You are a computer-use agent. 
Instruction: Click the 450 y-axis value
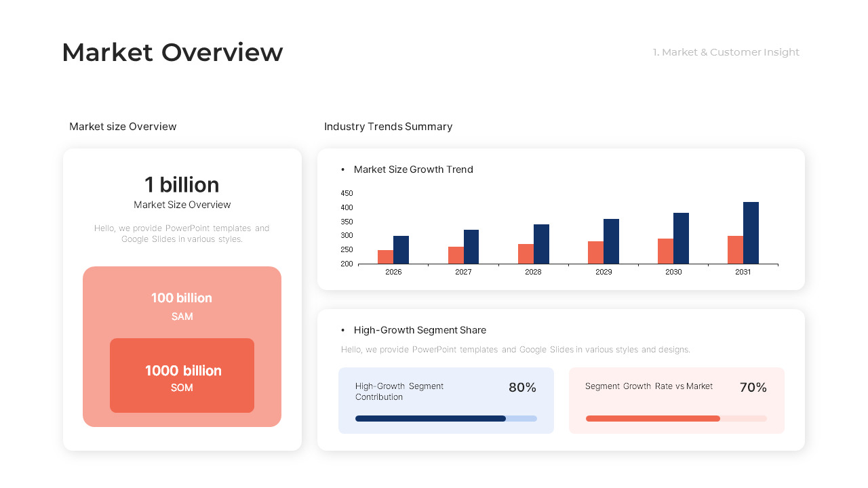(x=347, y=193)
